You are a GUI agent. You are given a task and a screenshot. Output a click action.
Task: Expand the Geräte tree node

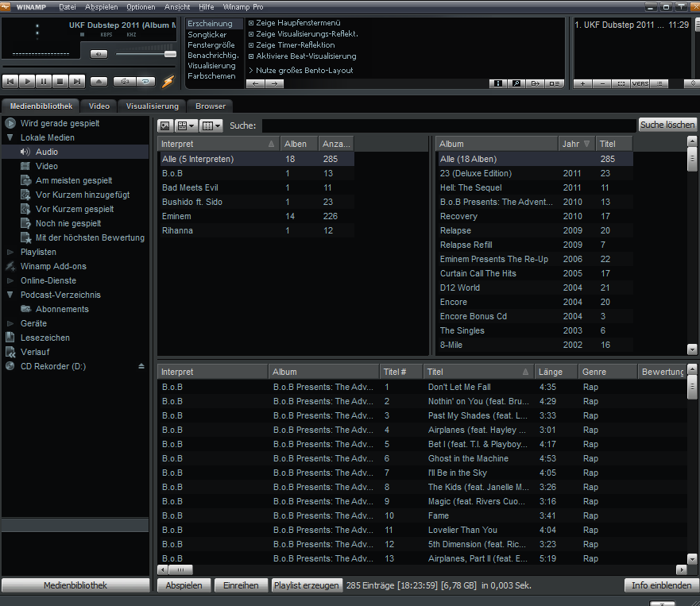(x=10, y=323)
